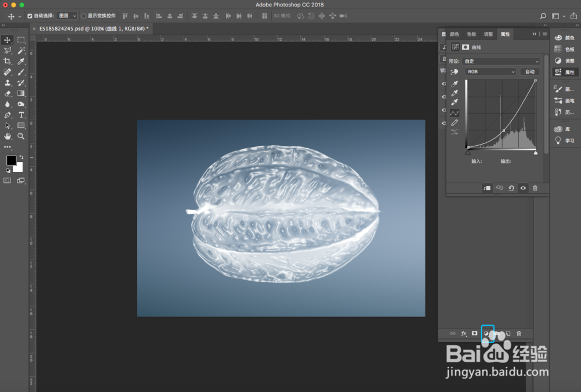Reset to default black and white colors
This screenshot has height=392, width=581.
[x=8, y=171]
